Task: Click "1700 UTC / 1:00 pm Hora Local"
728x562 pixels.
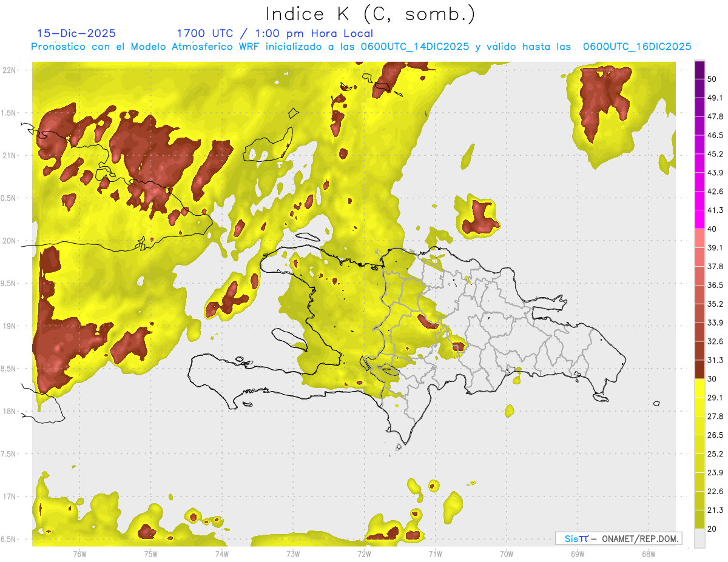Action: [275, 33]
